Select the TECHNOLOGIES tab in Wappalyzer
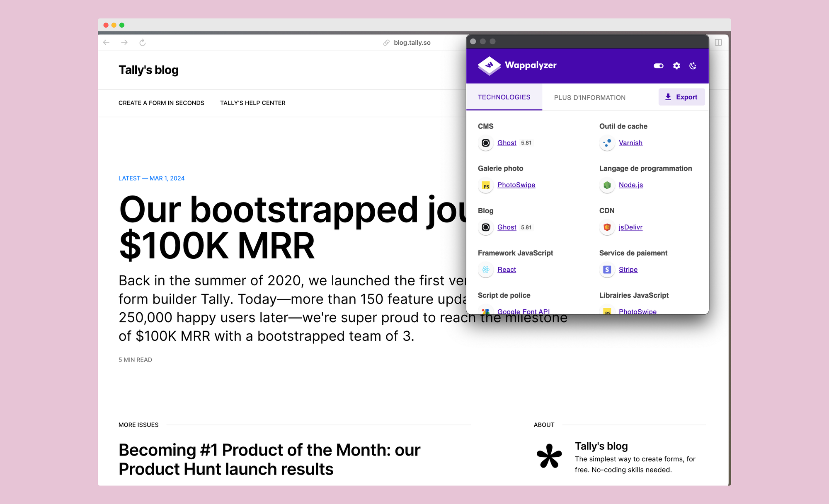Screen dimensions: 829x504 tap(504, 97)
